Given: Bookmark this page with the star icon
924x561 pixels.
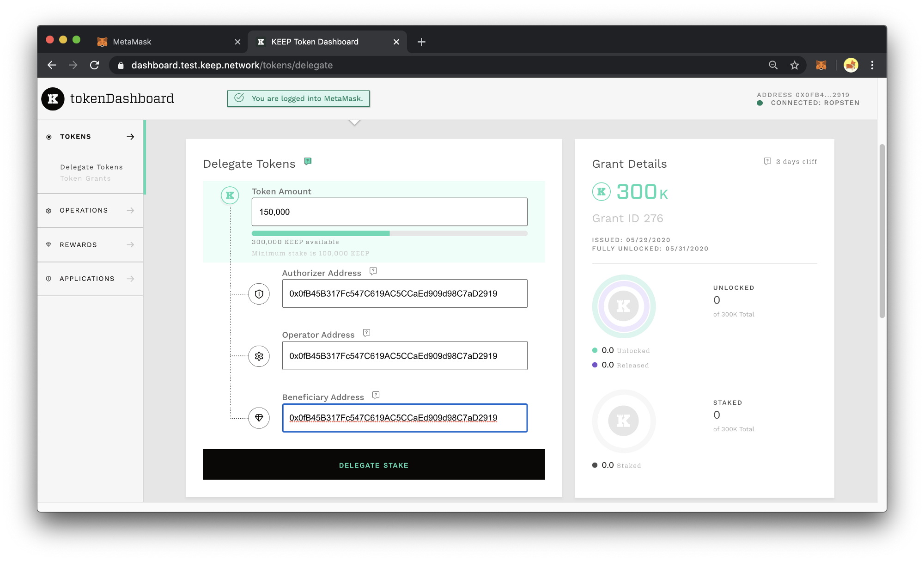Looking at the screenshot, I should [x=795, y=65].
